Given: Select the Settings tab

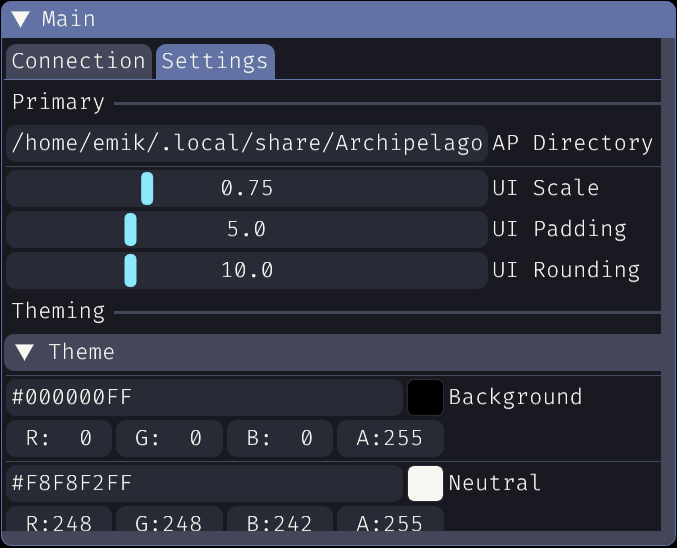Looking at the screenshot, I should (x=215, y=61).
